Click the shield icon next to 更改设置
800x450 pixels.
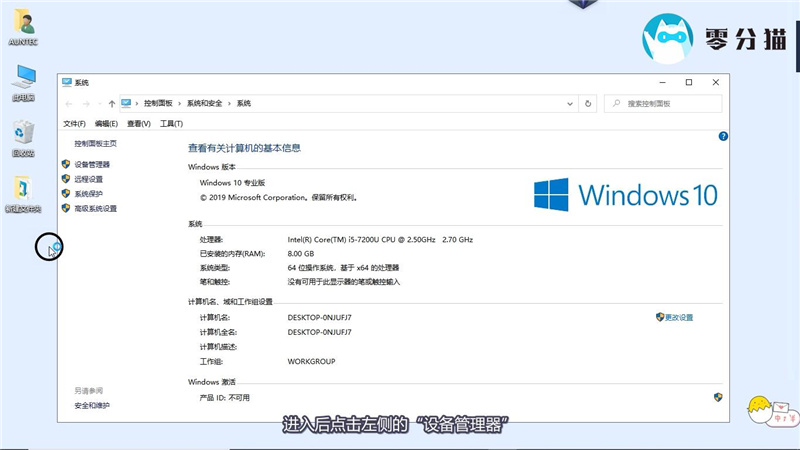(660, 317)
